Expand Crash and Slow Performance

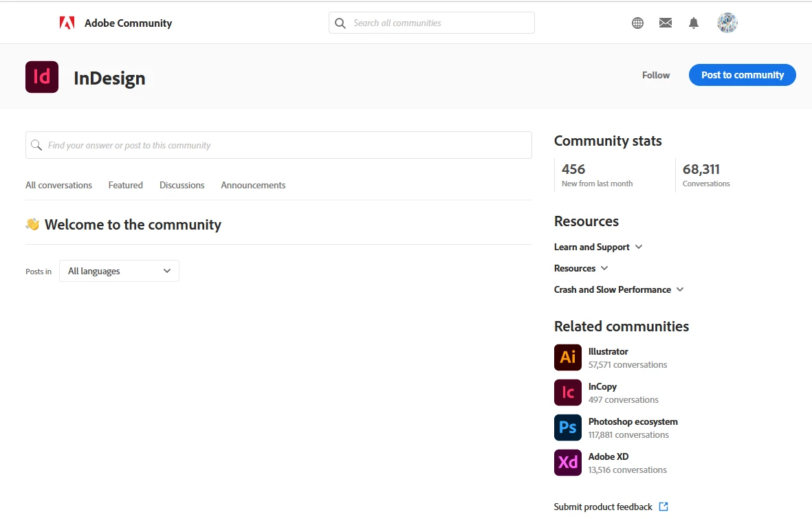pyautogui.click(x=619, y=289)
